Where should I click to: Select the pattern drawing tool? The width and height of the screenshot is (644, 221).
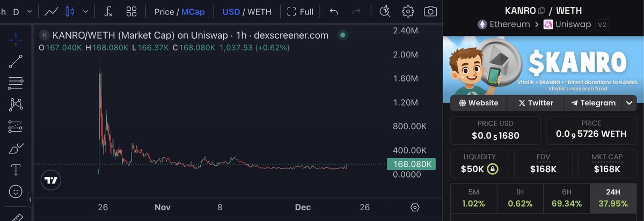click(x=16, y=105)
